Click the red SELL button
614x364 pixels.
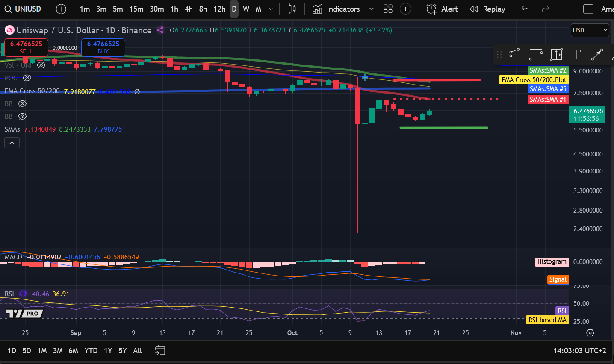click(x=26, y=47)
